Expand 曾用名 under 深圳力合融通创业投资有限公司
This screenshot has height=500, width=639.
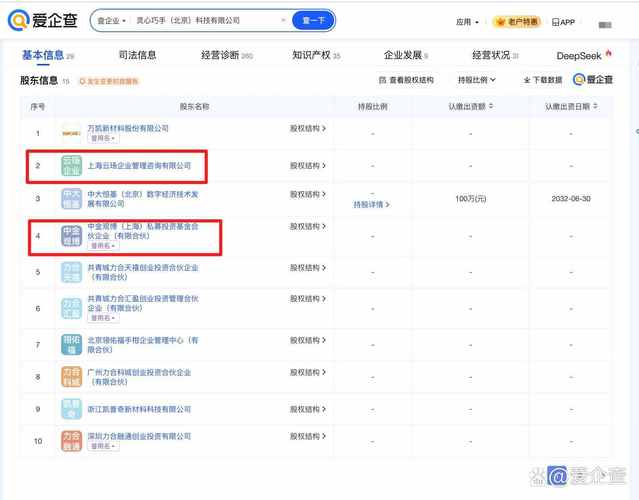[x=103, y=446]
